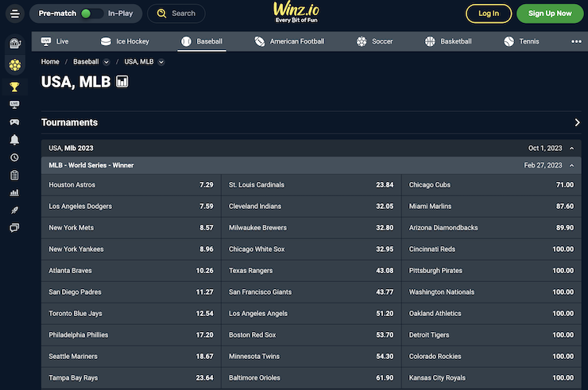Select Kansas City Royals odds 100.00
588x390 pixels.
click(491, 377)
